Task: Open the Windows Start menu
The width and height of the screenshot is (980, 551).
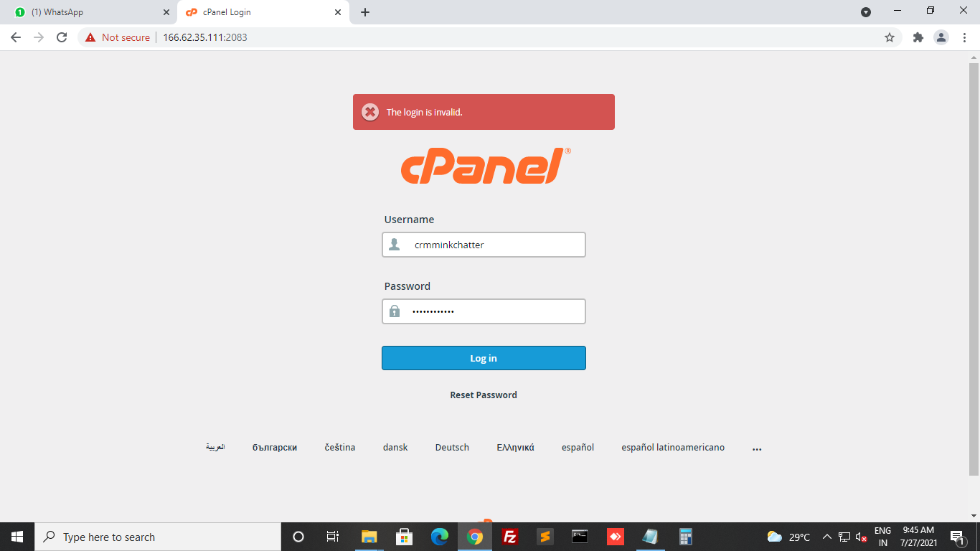Action: point(17,537)
